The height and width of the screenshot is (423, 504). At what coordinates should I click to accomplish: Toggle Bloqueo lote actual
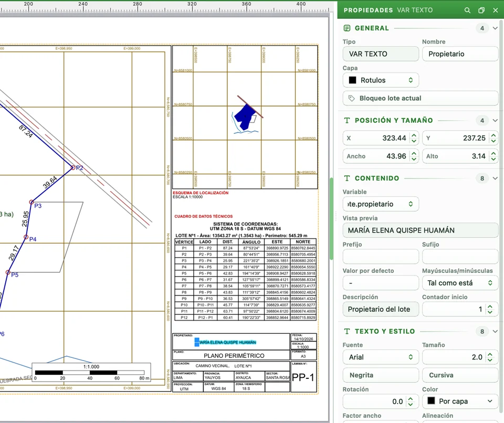(x=421, y=98)
